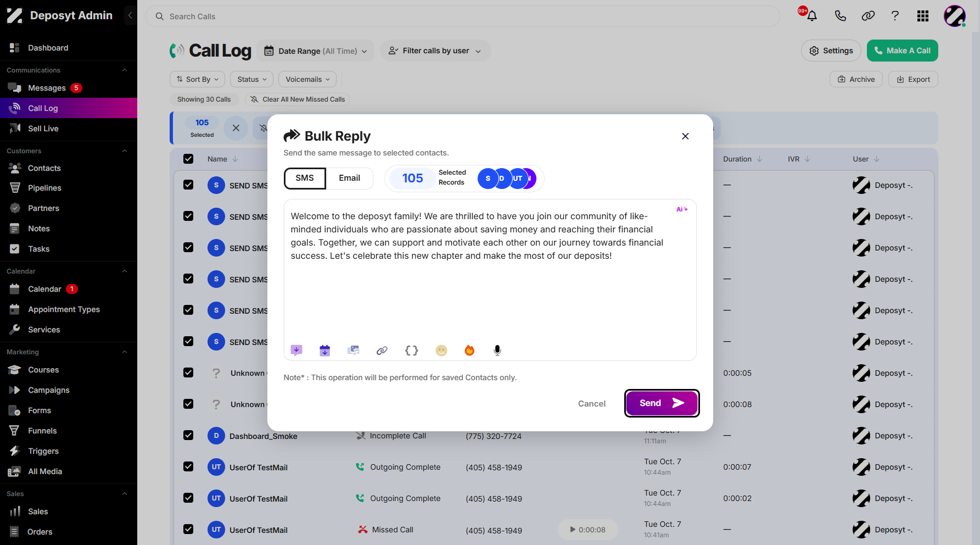
Task: Click the Search Calls field
Action: tap(462, 16)
